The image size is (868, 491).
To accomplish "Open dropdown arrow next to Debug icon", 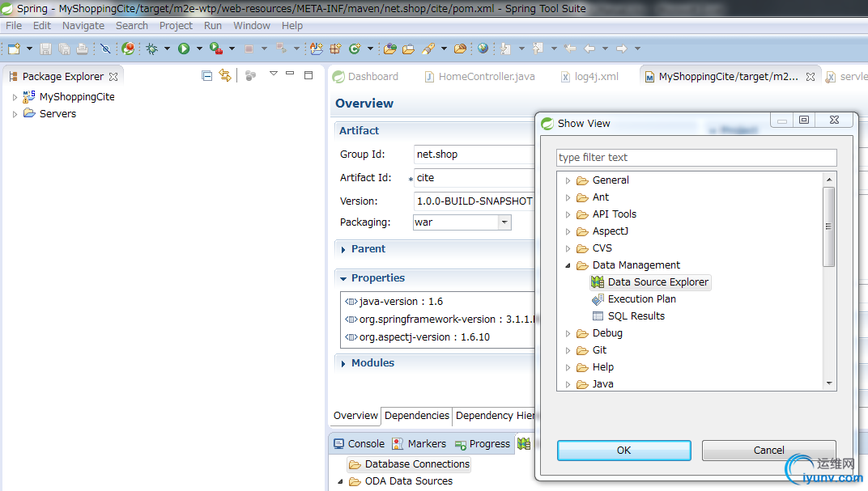I will [167, 49].
